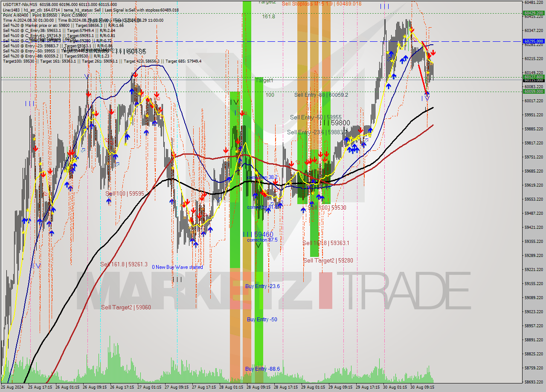Click '28 Aug 09:15' on the time axis

pyautogui.click(x=258, y=388)
